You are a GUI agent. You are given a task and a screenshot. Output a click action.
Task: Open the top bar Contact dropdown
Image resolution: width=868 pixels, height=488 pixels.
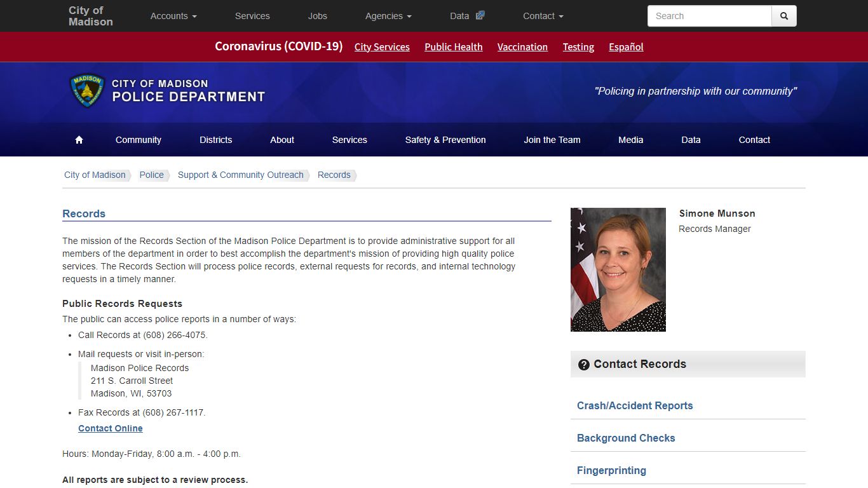[543, 16]
